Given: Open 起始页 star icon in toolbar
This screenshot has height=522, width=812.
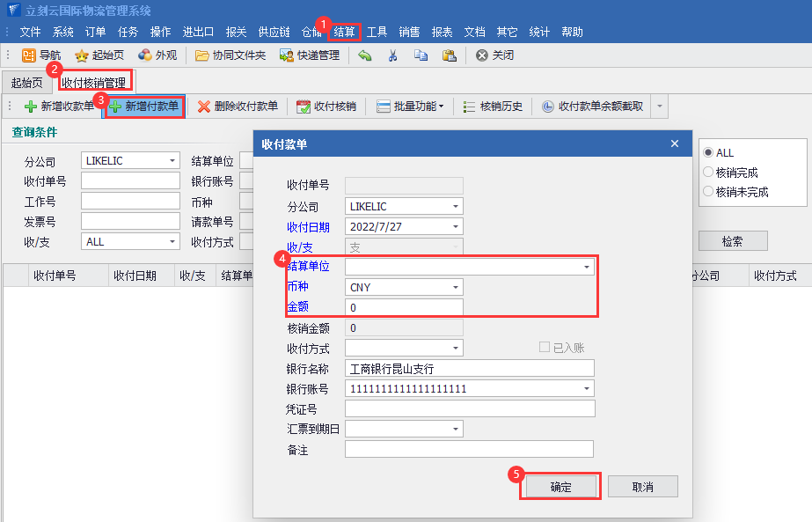Looking at the screenshot, I should coord(82,55).
